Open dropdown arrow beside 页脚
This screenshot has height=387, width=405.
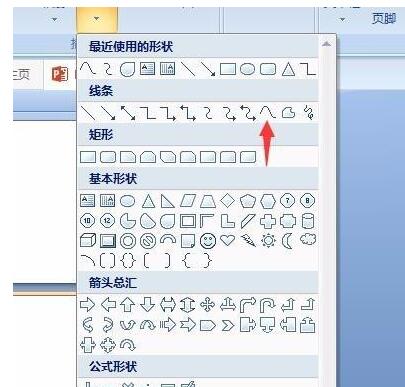342,19
